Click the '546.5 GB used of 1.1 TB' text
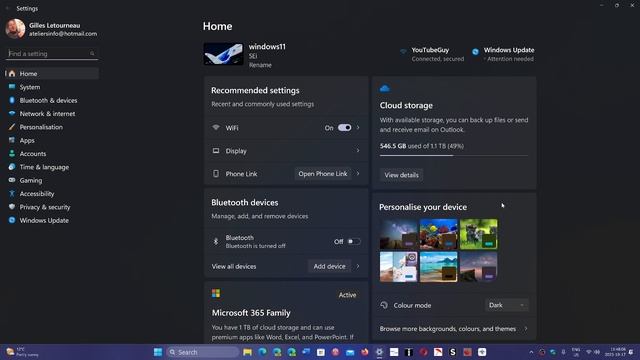Image resolution: width=640 pixels, height=360 pixels. point(422,146)
